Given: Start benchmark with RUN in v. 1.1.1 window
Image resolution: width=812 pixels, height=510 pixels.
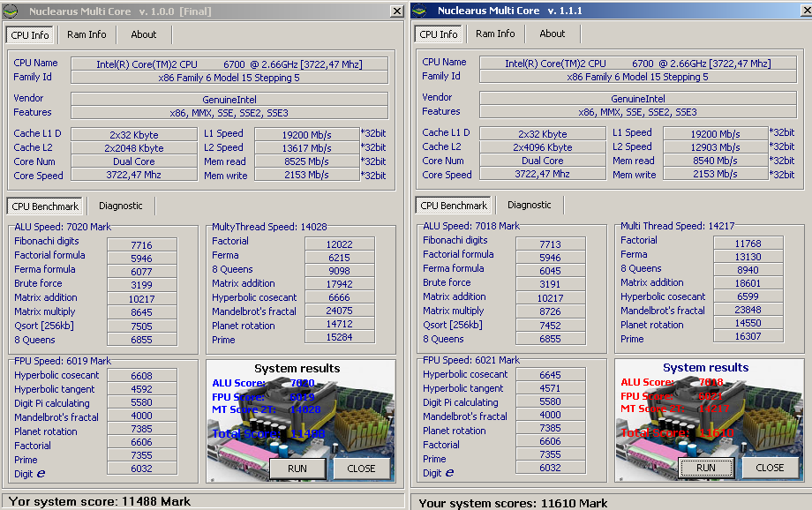Looking at the screenshot, I should tap(706, 468).
